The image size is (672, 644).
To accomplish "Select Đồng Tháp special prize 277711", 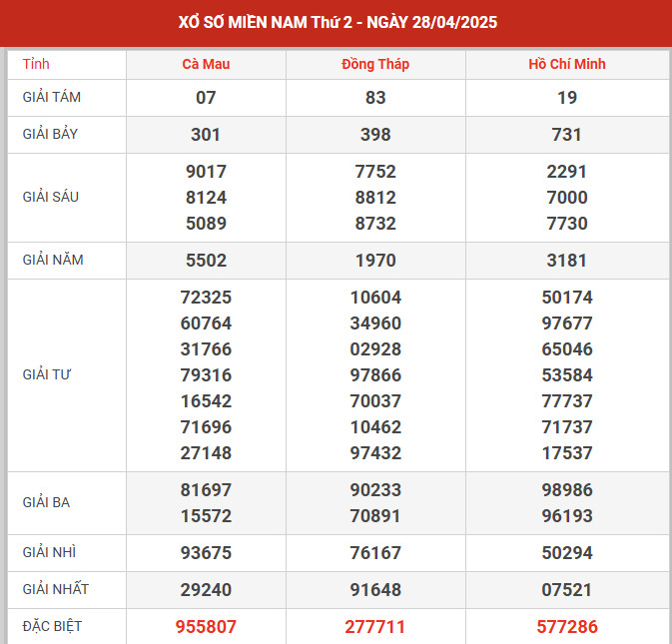I will pos(375,627).
